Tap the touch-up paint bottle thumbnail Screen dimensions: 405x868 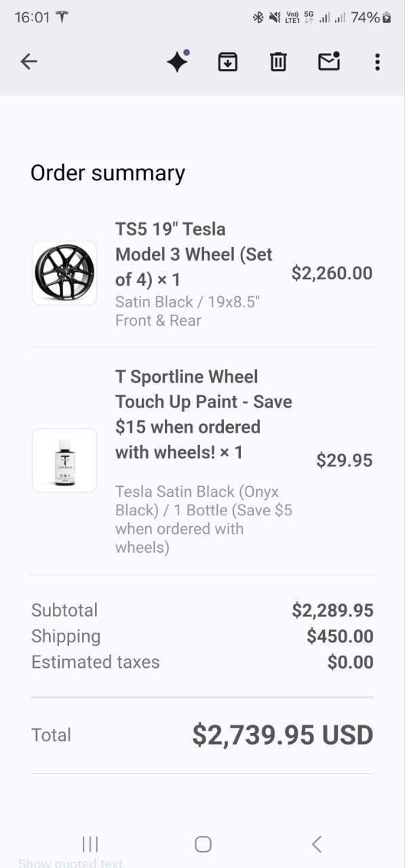(64, 460)
